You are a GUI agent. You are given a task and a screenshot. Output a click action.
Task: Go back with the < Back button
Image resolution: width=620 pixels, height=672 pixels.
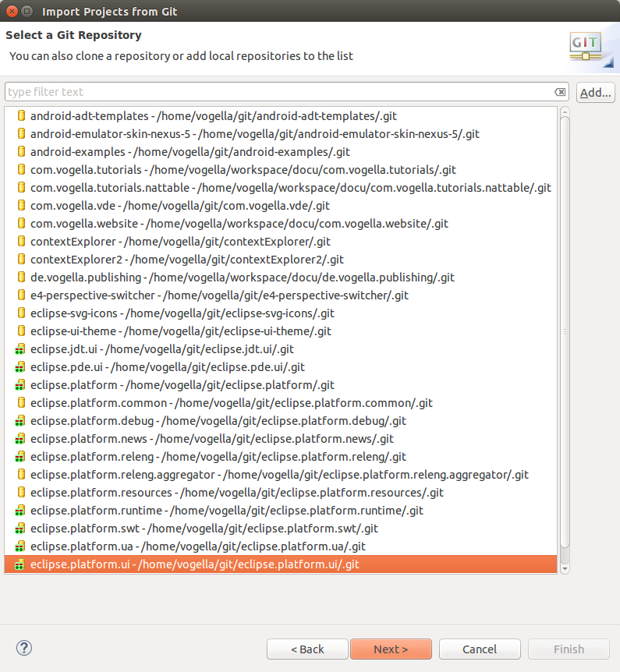tap(307, 649)
